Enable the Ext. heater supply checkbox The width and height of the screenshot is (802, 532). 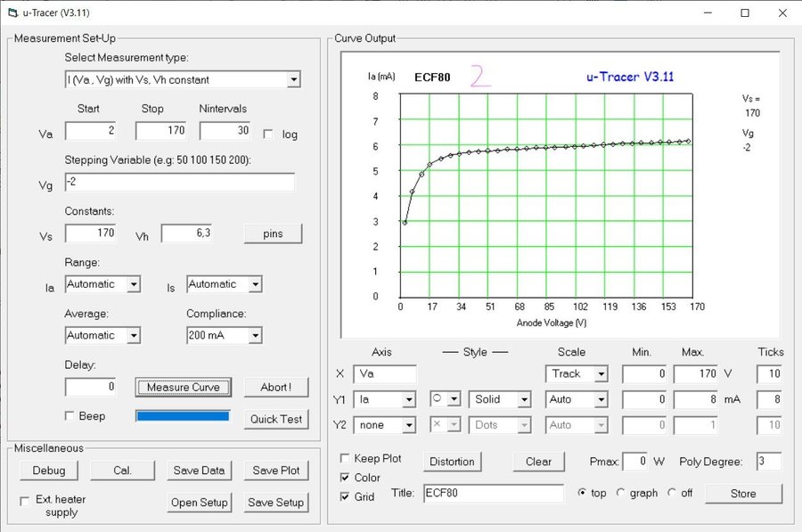[x=25, y=501]
